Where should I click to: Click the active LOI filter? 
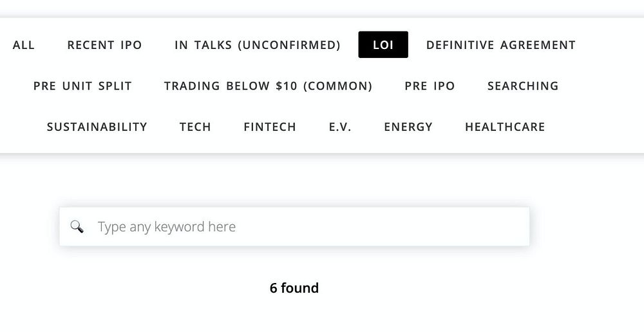pos(383,45)
